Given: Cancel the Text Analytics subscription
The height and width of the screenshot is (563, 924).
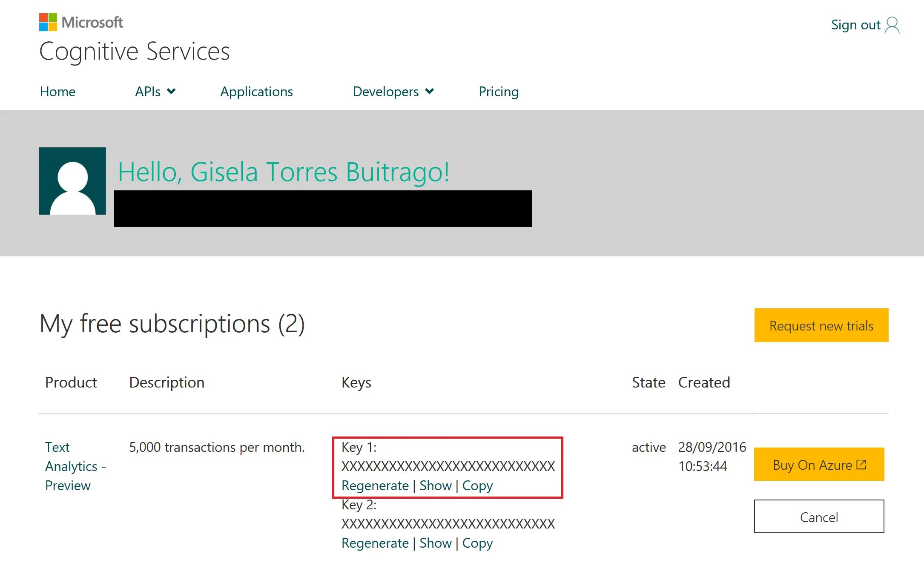Looking at the screenshot, I should click(x=819, y=517).
